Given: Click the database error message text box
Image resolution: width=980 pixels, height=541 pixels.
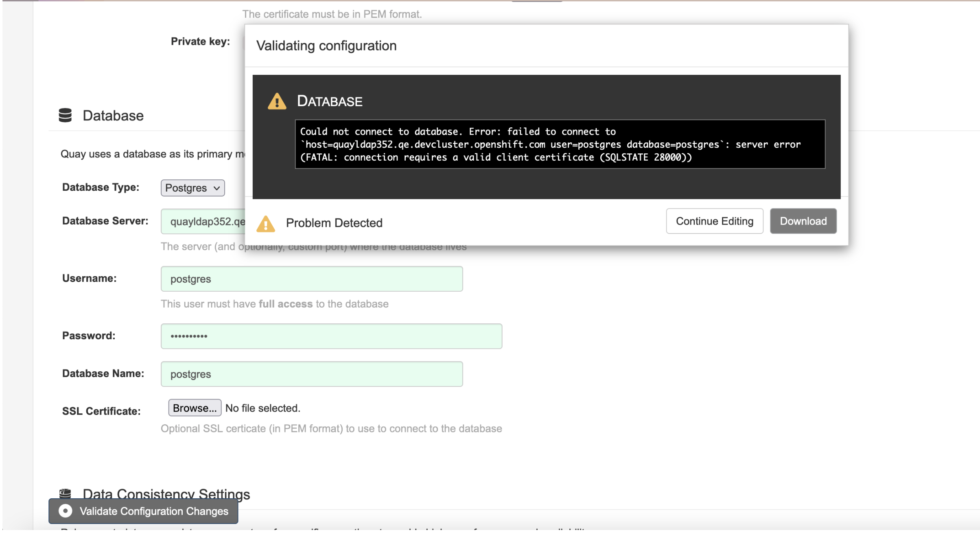Looking at the screenshot, I should (x=560, y=144).
